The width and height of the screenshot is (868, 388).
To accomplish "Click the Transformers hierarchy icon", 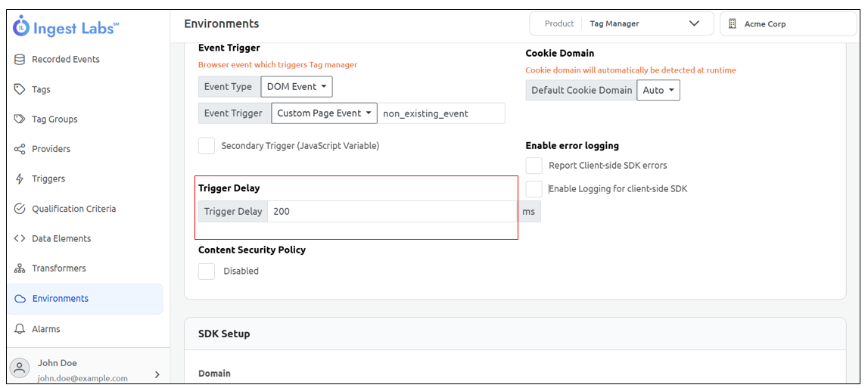I will click(20, 268).
